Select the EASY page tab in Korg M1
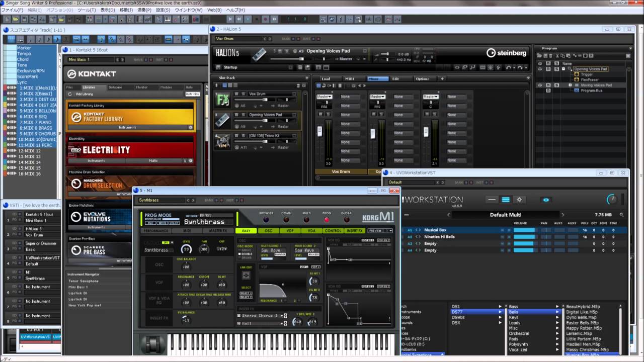644x362 pixels. 246,231
